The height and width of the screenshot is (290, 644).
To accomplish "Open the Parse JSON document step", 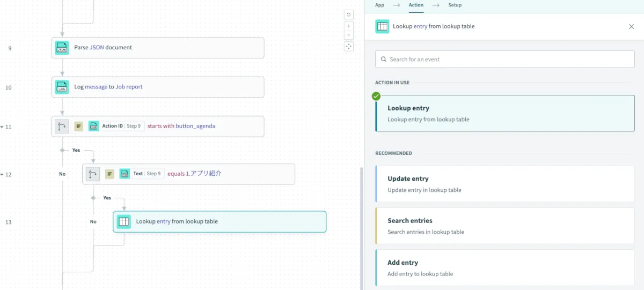I will pyautogui.click(x=158, y=48).
